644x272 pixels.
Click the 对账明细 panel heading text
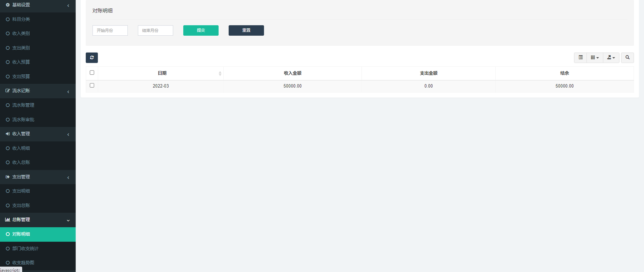(x=103, y=11)
